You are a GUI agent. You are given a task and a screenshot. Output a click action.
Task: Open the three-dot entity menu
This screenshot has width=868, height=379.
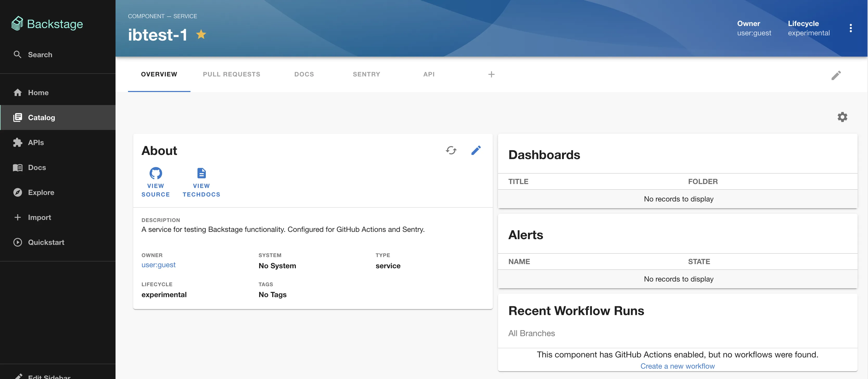[x=851, y=28]
